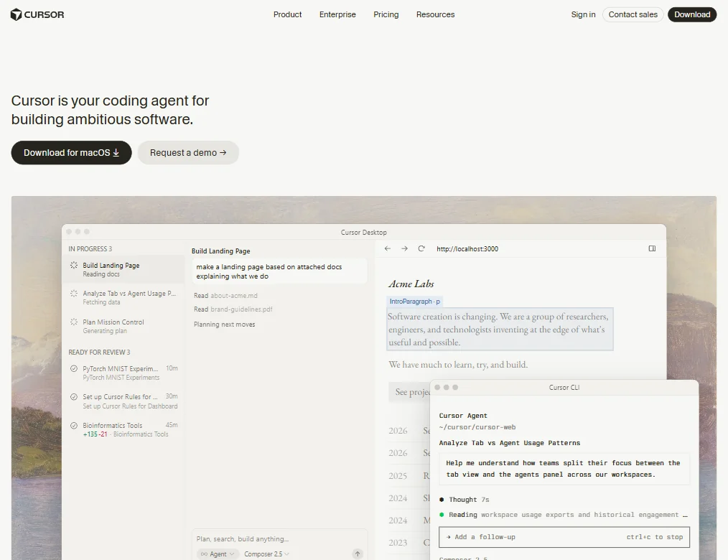Open the Product menu
The width and height of the screenshot is (728, 560).
coord(287,15)
